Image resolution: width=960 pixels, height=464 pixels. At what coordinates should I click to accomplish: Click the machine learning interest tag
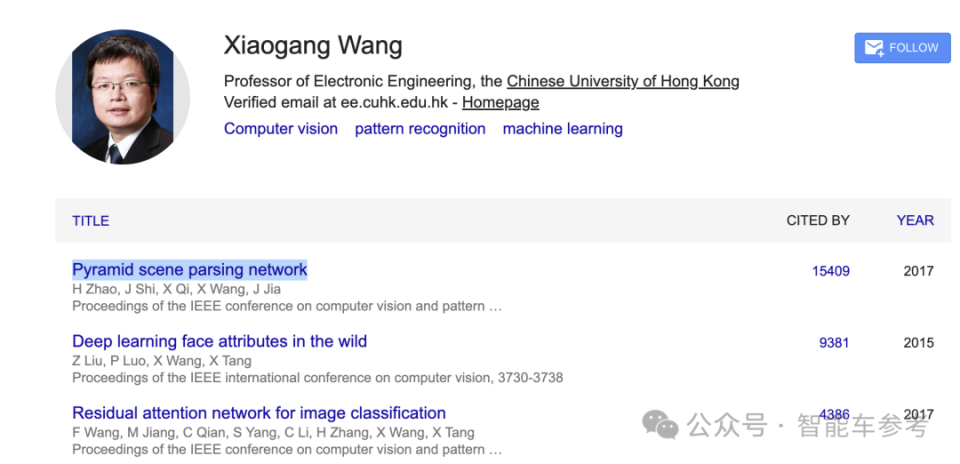tap(563, 128)
